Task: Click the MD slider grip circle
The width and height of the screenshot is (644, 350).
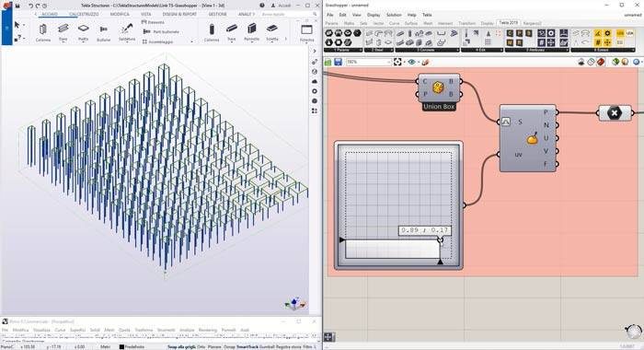Action: point(441,239)
